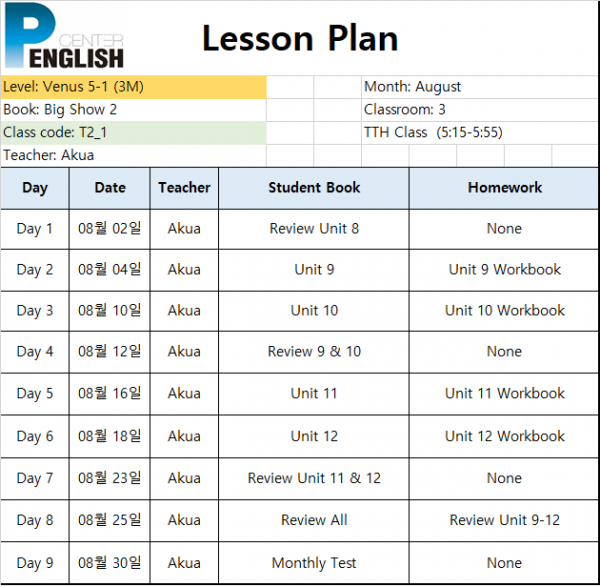Select the Month: August cell

[480, 87]
